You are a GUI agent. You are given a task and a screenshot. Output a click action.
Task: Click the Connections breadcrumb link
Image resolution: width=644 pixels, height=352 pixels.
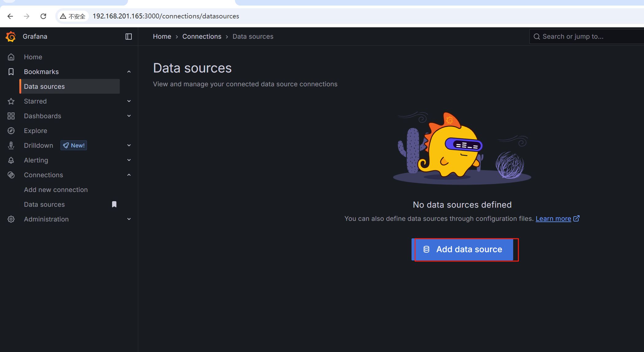pos(202,37)
